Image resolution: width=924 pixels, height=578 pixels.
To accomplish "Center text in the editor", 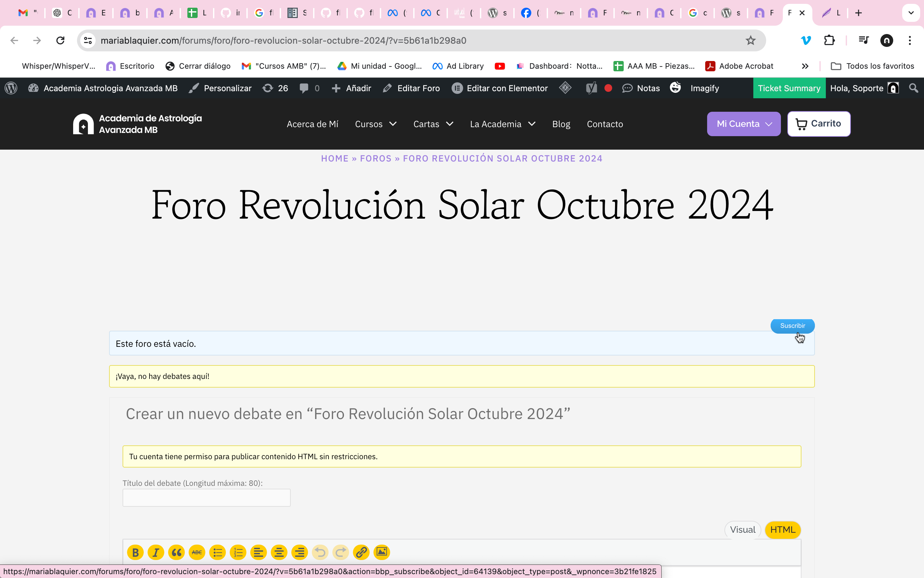I will coord(279,552).
